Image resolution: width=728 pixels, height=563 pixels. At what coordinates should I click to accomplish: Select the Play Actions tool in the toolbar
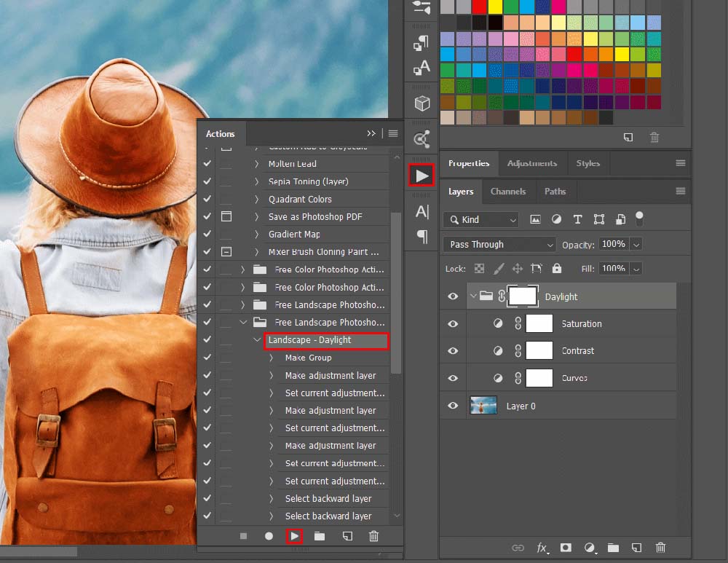[x=421, y=175]
